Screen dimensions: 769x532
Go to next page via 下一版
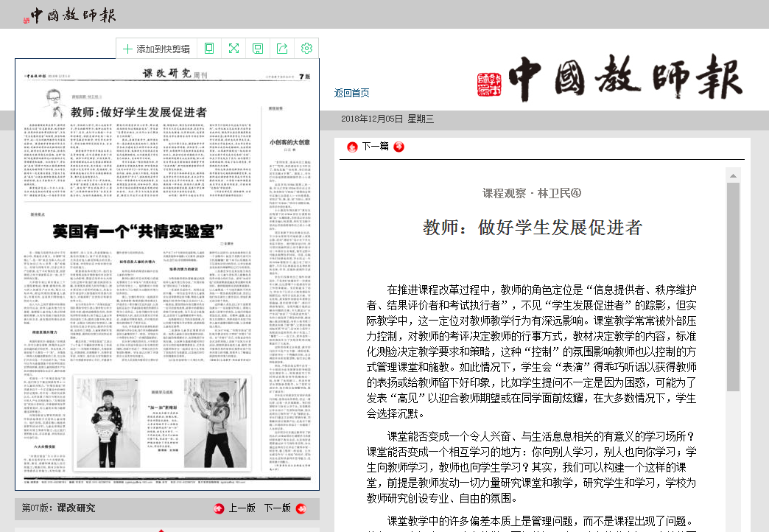click(277, 508)
